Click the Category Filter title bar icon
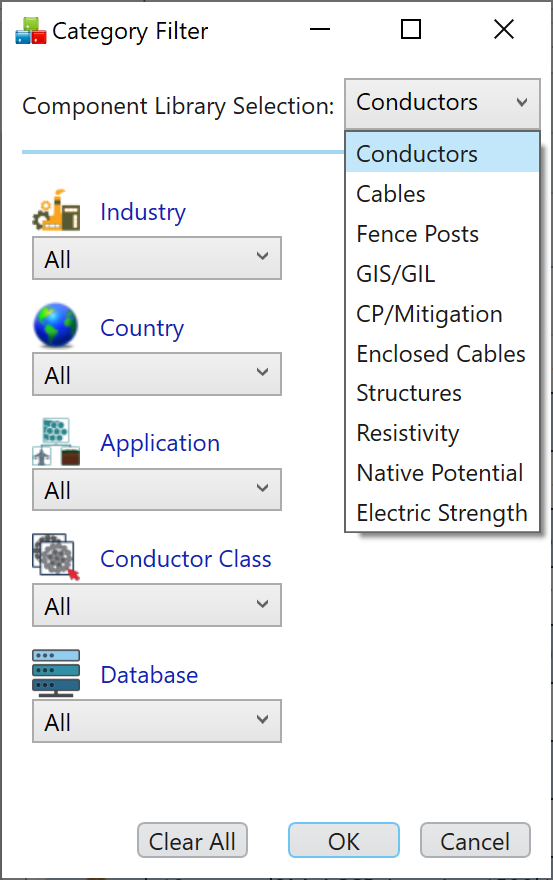This screenshot has height=880, width=553. pos(30,31)
